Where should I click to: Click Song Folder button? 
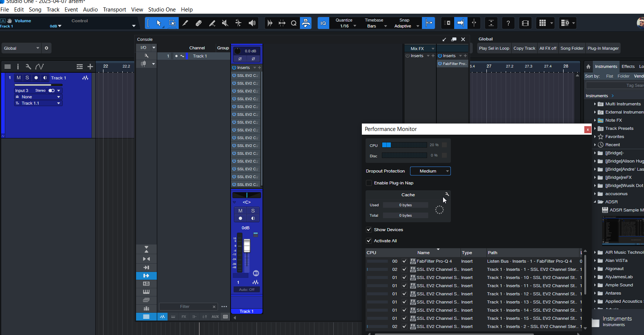pos(572,48)
